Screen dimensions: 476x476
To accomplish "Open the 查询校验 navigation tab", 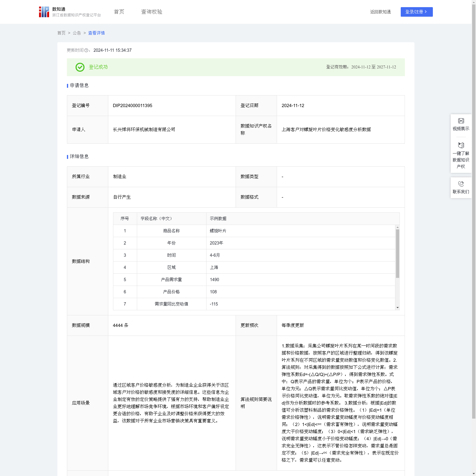I will pyautogui.click(x=151, y=12).
